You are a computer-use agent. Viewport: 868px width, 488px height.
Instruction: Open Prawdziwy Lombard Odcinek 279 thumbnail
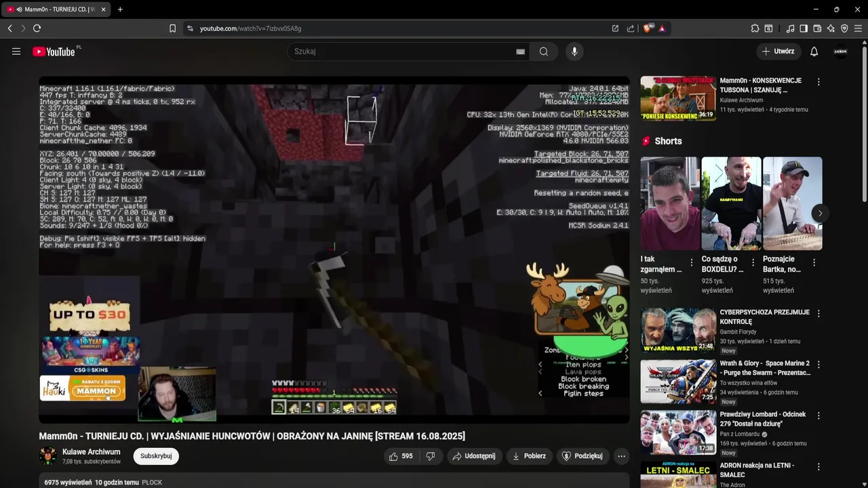click(678, 432)
